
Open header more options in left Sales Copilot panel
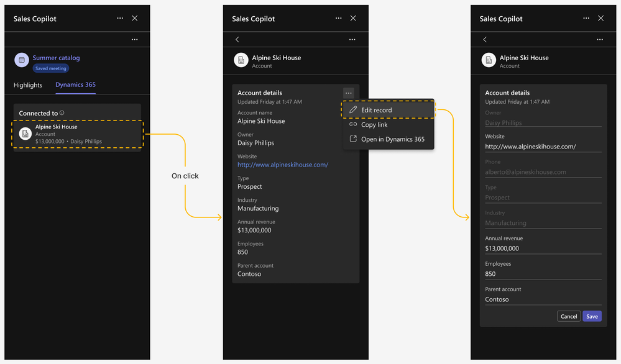(x=120, y=18)
